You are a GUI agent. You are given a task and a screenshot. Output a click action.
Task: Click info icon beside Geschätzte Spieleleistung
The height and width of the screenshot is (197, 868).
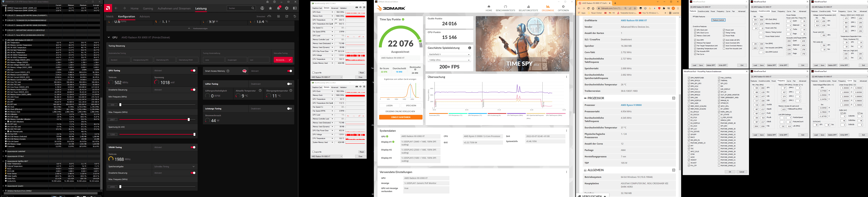click(470, 48)
